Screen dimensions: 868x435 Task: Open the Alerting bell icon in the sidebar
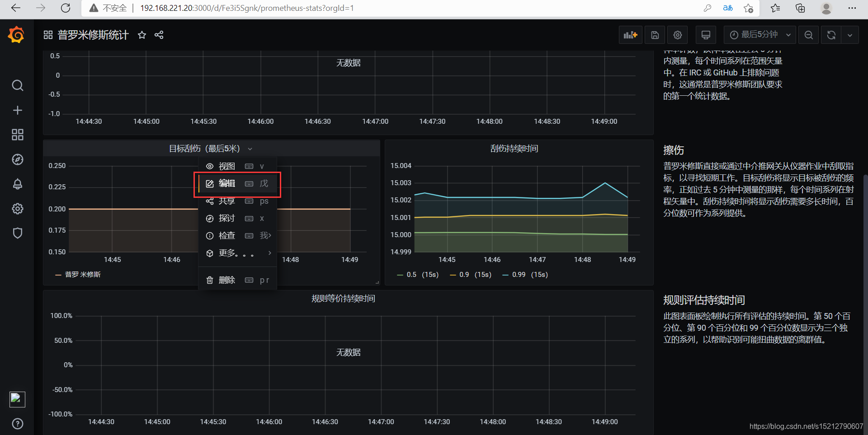coord(17,184)
